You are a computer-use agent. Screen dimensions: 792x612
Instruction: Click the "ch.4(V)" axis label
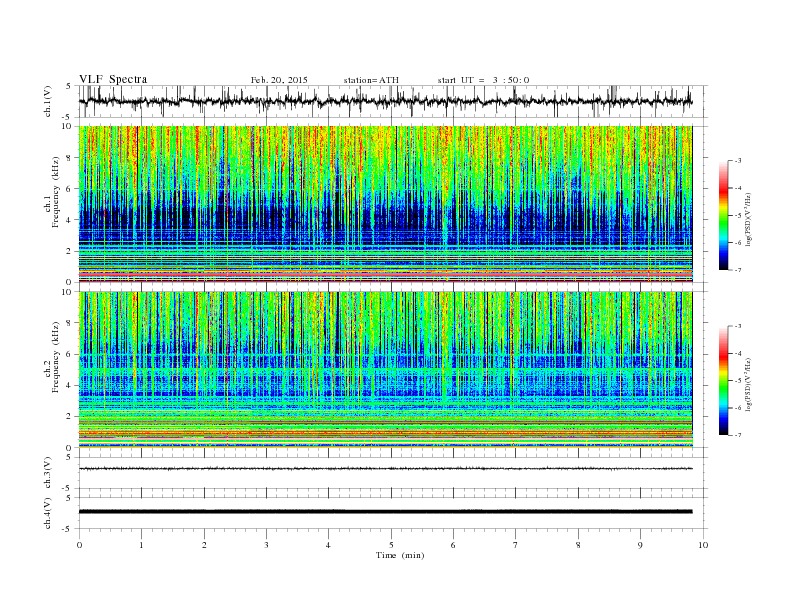click(48, 513)
